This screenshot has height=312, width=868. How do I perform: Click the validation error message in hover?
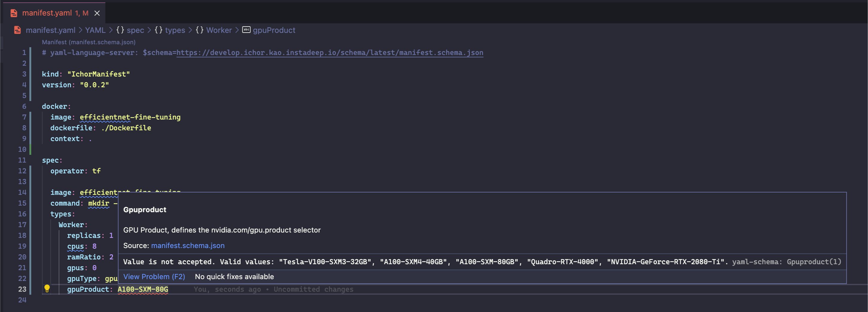[425, 262]
